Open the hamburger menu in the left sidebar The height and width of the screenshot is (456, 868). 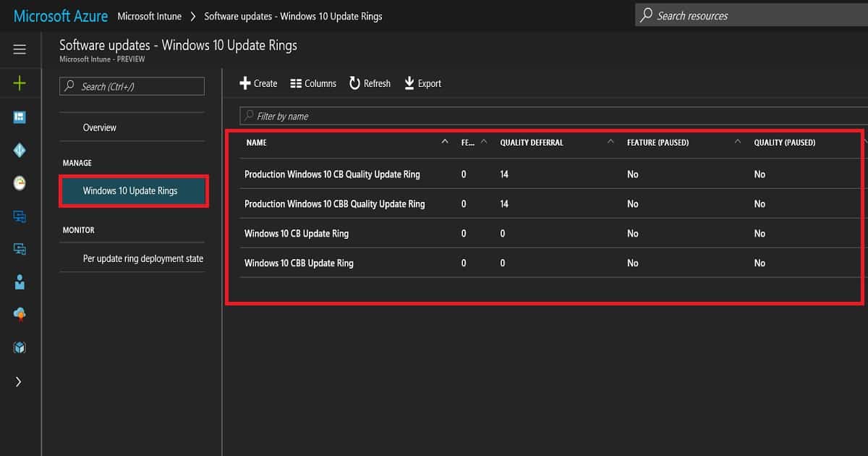click(20, 49)
